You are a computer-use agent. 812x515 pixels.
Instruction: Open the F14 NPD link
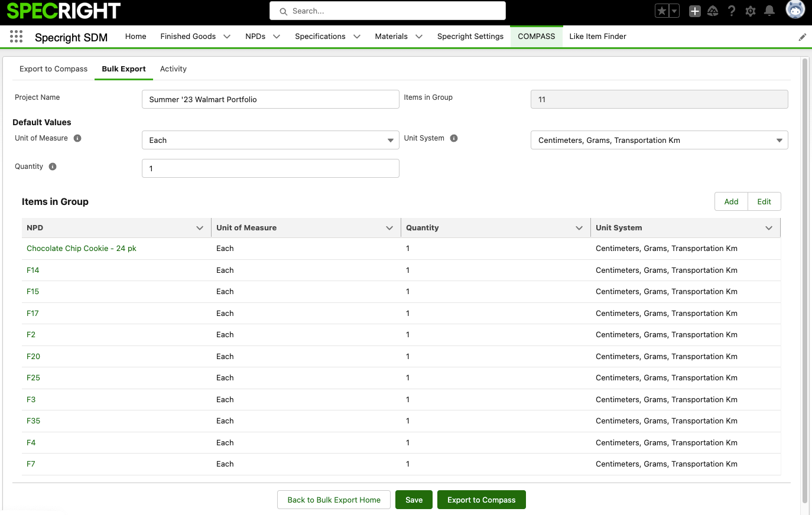point(33,270)
